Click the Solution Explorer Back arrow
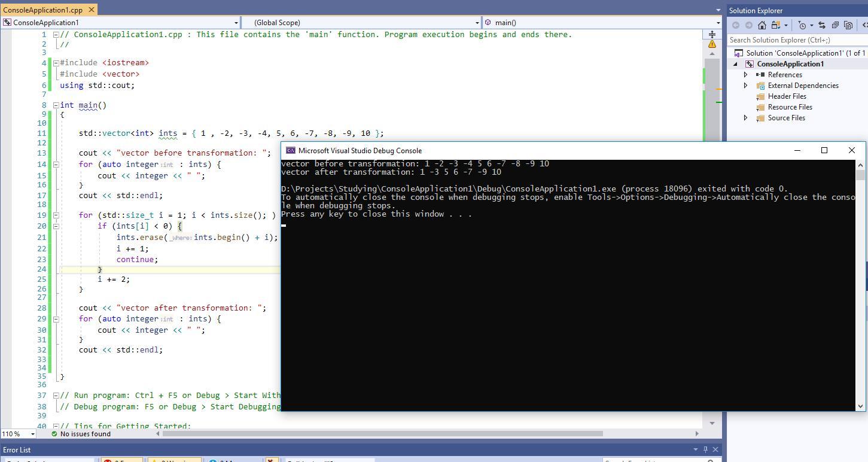 [736, 25]
